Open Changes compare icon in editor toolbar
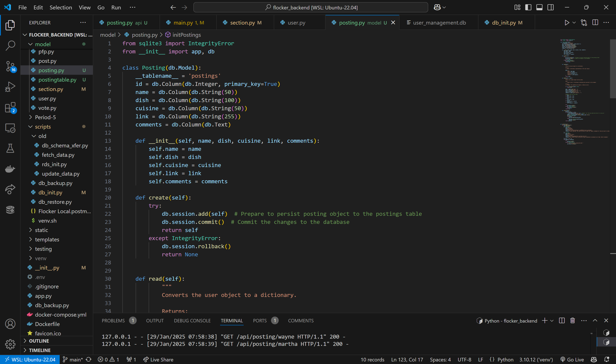Viewport: 616px width, 364px height. click(584, 23)
